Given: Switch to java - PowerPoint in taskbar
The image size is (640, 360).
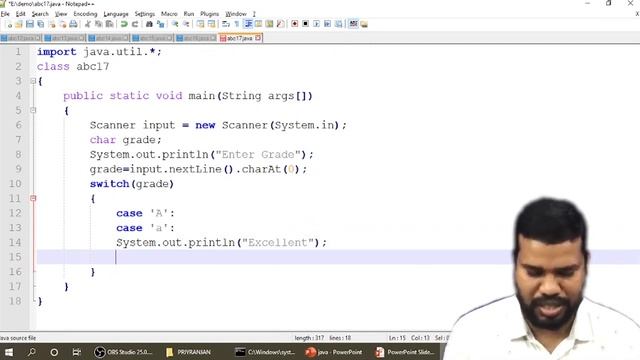Looking at the screenshot, I should (x=334, y=352).
